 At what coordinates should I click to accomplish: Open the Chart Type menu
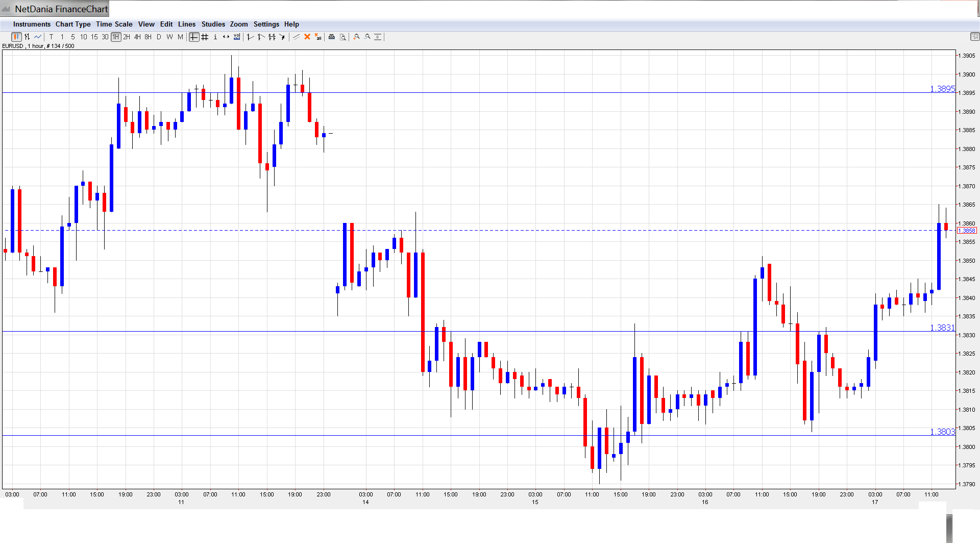click(73, 24)
